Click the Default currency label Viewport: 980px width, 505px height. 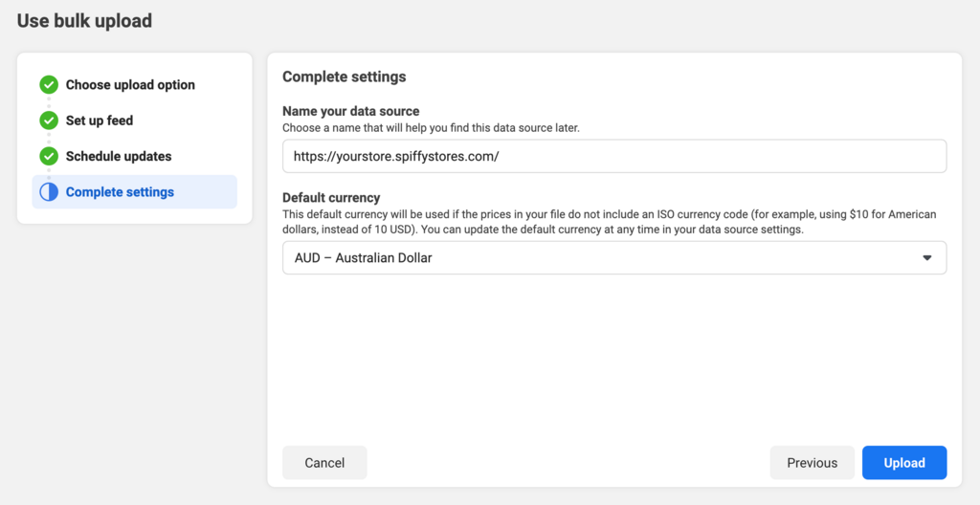pos(331,197)
